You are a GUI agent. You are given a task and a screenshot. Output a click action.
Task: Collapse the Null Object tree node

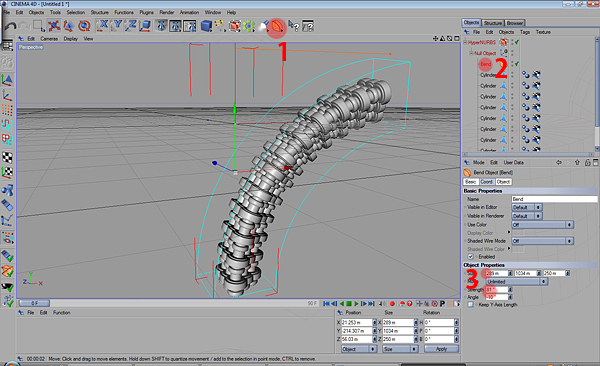pyautogui.click(x=471, y=53)
